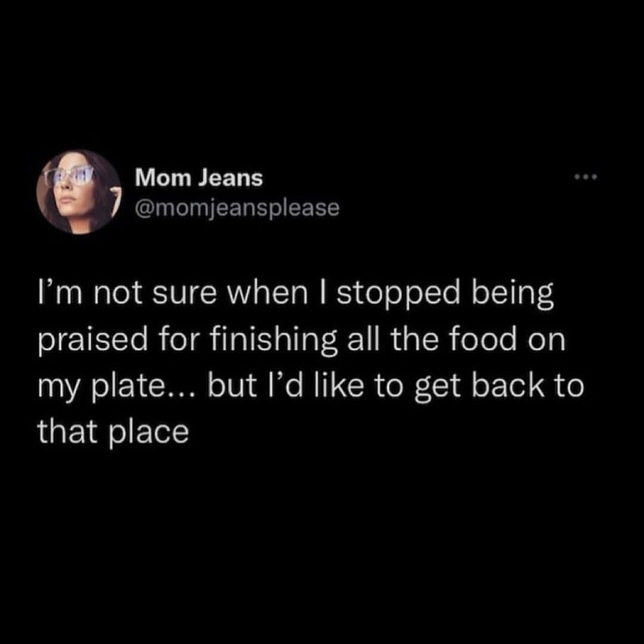Visit the @momjeansplease handle
Screen dimensions: 644x644
pos(237,208)
